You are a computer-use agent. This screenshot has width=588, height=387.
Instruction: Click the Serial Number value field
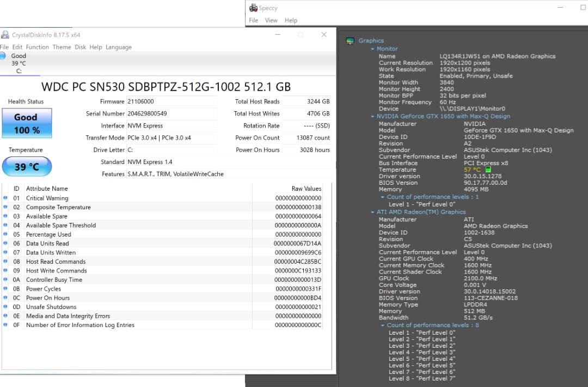(171, 114)
